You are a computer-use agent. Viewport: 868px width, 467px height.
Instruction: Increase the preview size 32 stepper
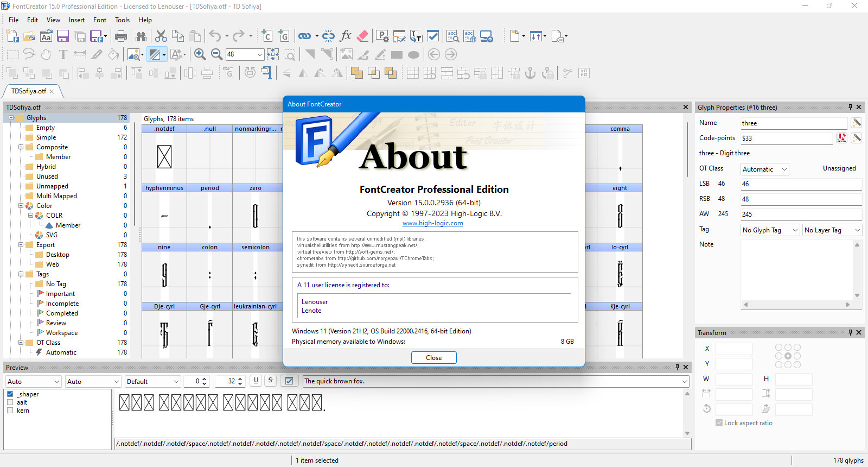point(240,379)
